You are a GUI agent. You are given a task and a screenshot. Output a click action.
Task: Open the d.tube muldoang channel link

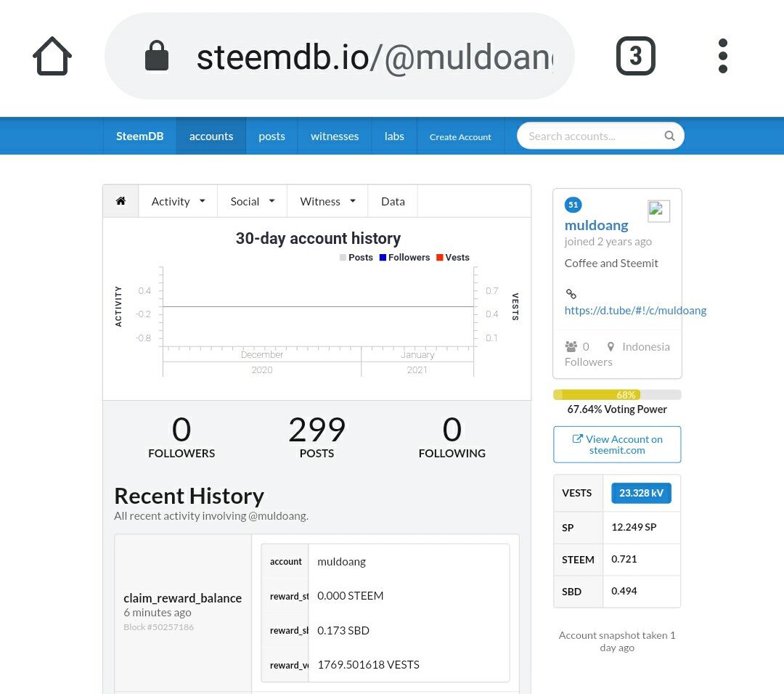(x=635, y=311)
